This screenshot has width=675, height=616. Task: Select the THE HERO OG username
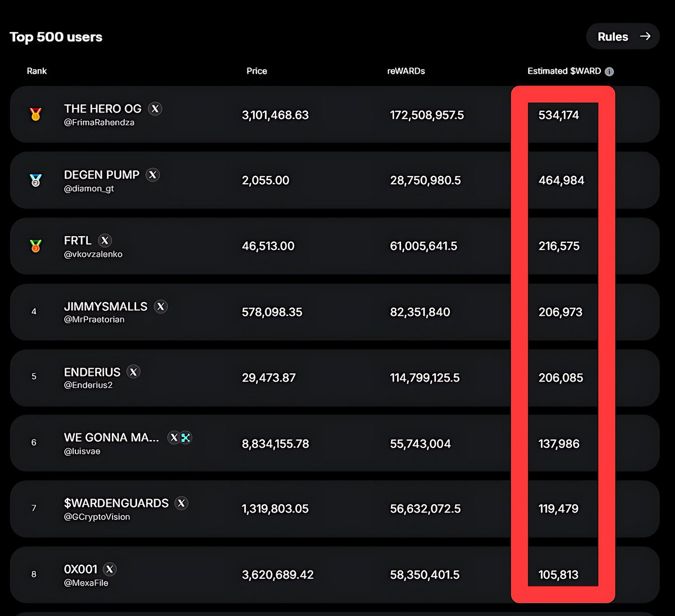click(x=103, y=109)
